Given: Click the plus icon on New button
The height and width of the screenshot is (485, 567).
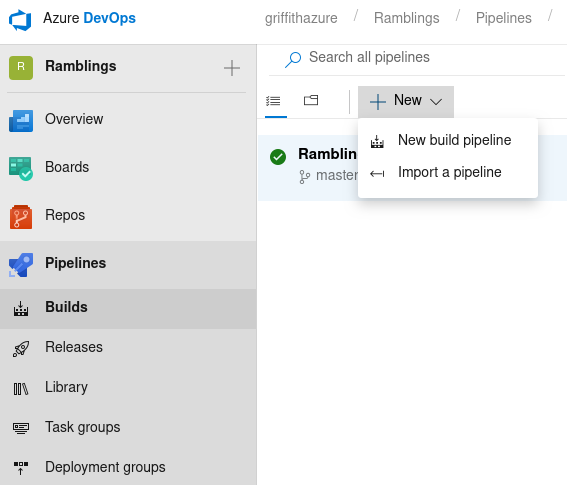Looking at the screenshot, I should [x=378, y=102].
